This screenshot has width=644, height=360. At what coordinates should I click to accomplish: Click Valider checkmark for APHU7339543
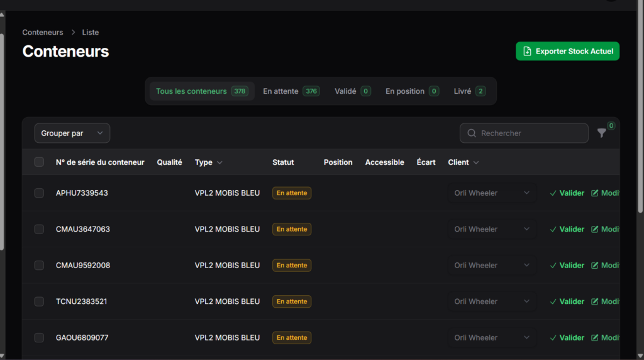click(x=553, y=193)
